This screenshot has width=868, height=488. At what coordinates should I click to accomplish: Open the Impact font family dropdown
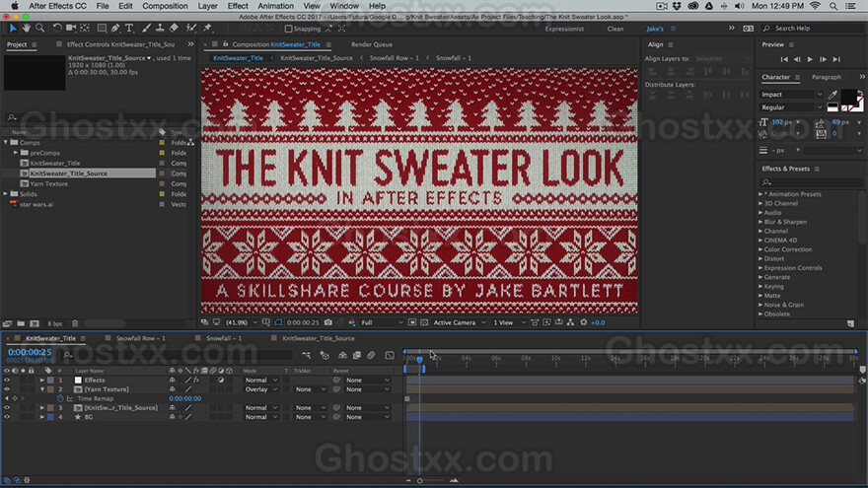(792, 95)
